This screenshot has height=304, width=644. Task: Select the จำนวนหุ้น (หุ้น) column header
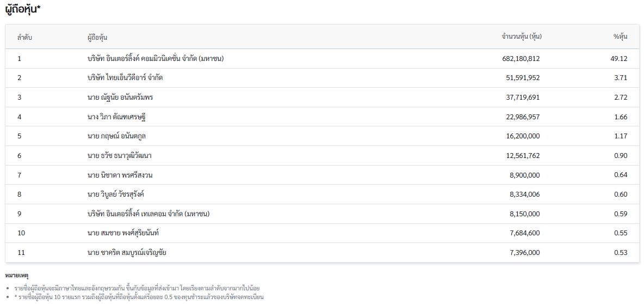click(x=521, y=37)
